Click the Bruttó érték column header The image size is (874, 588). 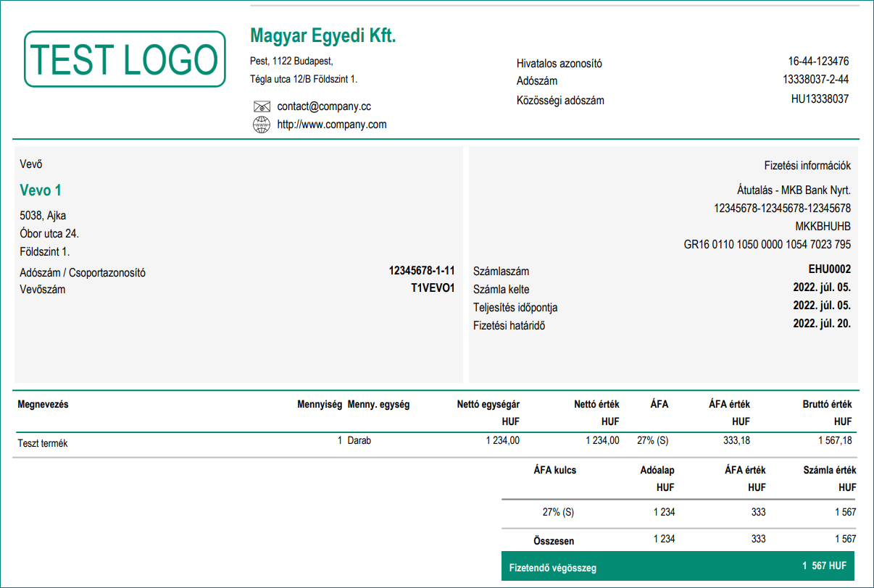(x=827, y=405)
